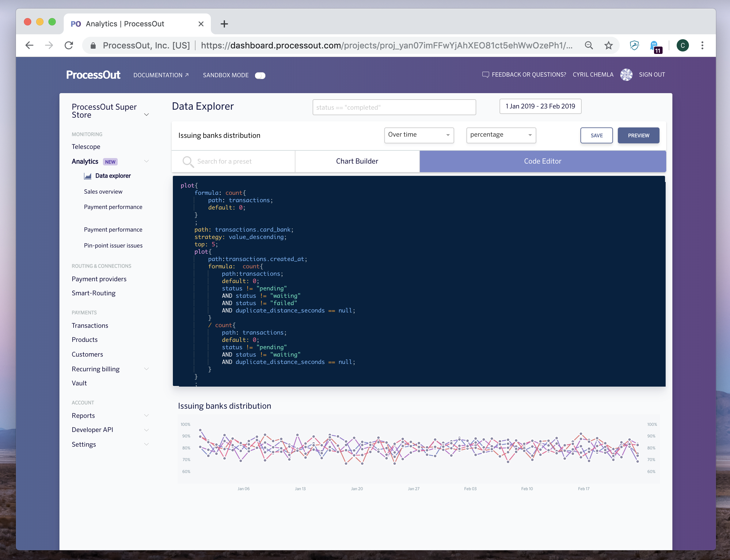This screenshot has height=560, width=730.
Task: Click the Save button
Action: point(596,135)
